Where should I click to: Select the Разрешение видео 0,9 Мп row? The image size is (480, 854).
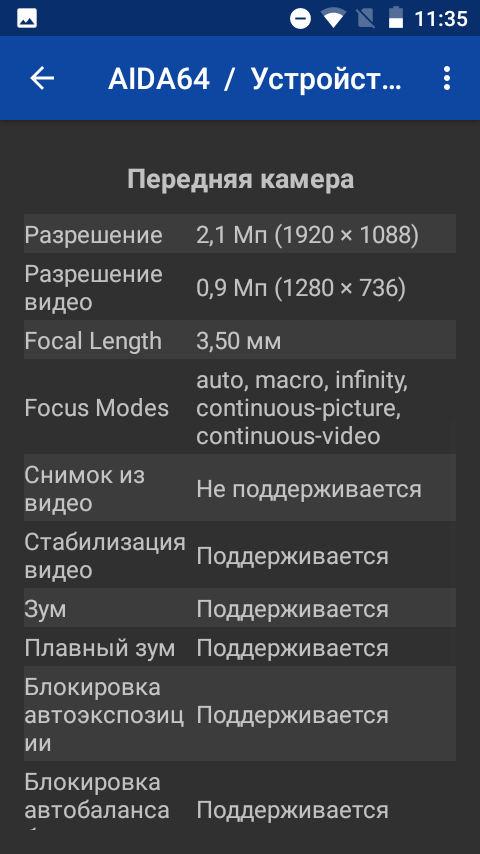[240, 287]
